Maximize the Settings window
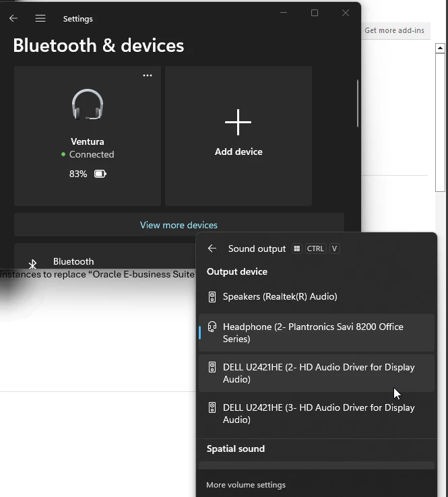The width and height of the screenshot is (448, 497). tap(315, 13)
